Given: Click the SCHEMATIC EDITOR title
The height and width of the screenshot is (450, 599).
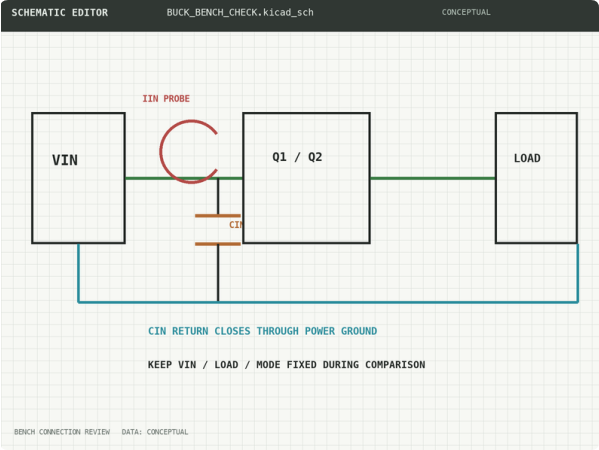Looking at the screenshot, I should pyautogui.click(x=60, y=13).
